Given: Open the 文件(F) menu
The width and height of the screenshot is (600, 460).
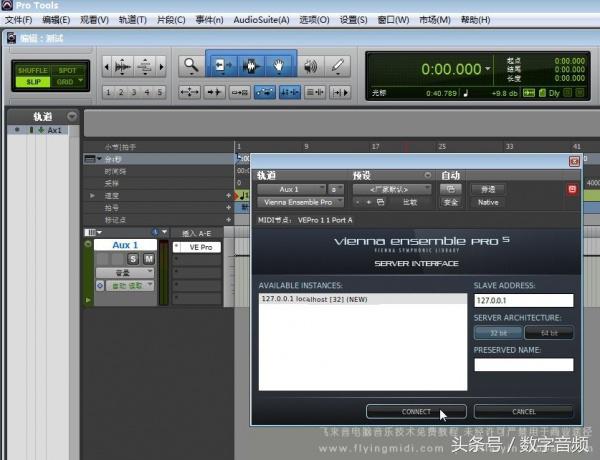Looking at the screenshot, I should click(18, 20).
